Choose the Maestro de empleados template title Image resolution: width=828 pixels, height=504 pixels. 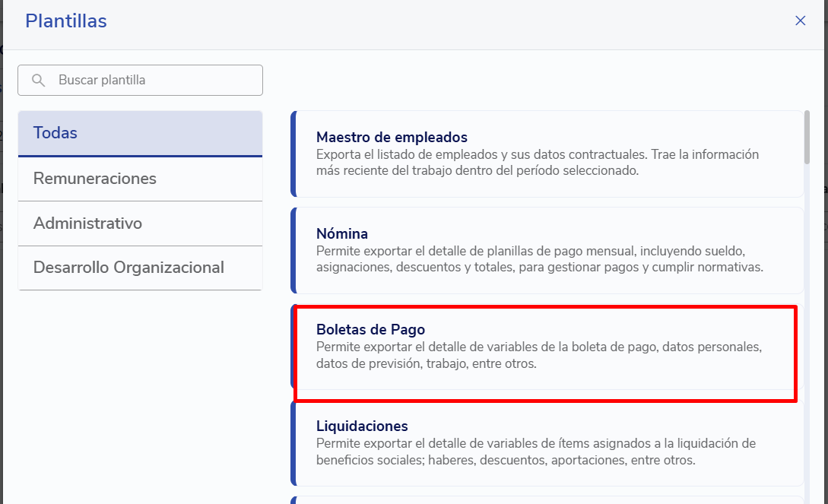(x=392, y=138)
